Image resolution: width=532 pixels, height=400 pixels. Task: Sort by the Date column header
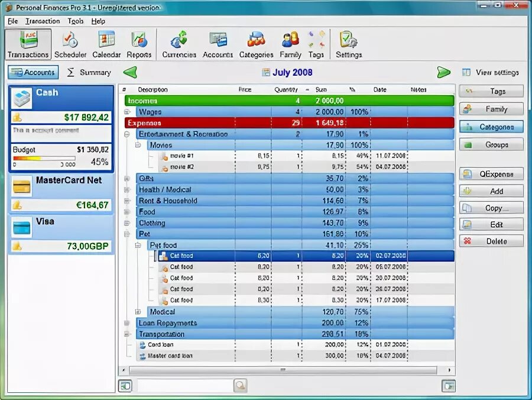coord(379,89)
